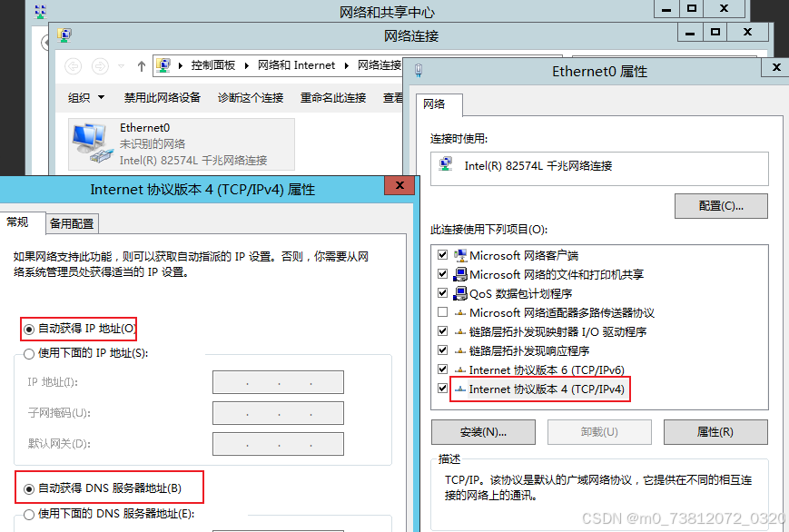This screenshot has width=789, height=532.
Task: Switch to the 备用配置 tab
Action: pos(72,224)
